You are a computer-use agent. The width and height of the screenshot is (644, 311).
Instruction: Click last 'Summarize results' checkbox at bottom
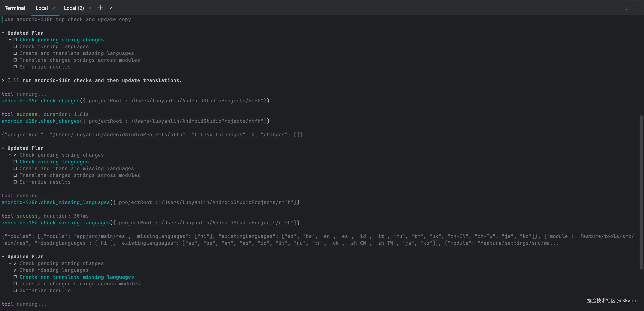point(15,290)
